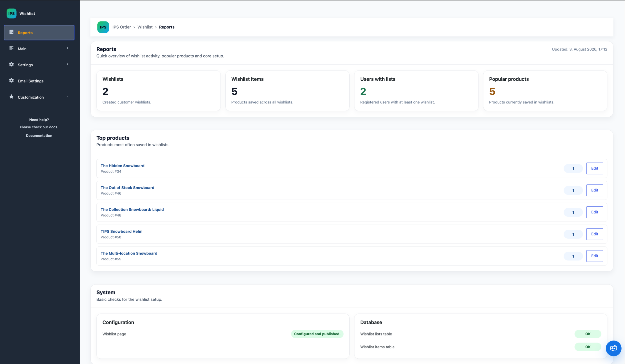The image size is (625, 364).
Task: Open TIPS Snowboard Helm product link
Action: [x=122, y=231]
